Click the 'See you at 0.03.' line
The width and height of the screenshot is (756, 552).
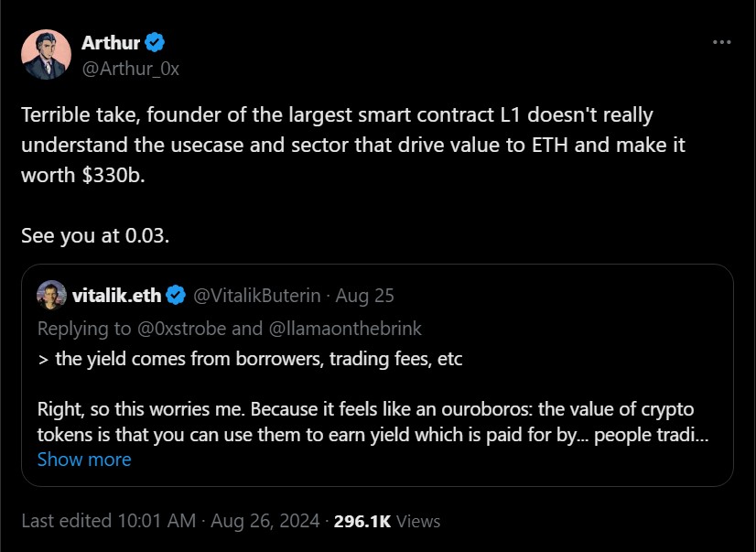(x=95, y=235)
